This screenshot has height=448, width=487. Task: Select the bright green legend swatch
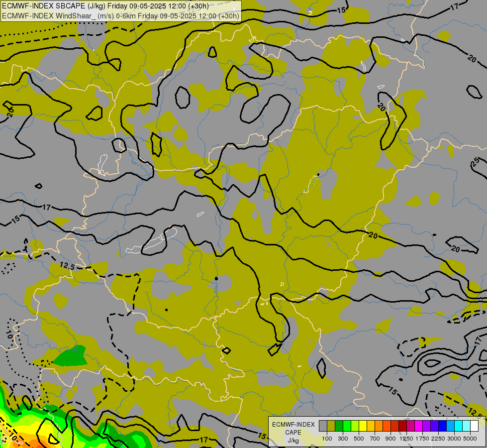(x=347, y=426)
